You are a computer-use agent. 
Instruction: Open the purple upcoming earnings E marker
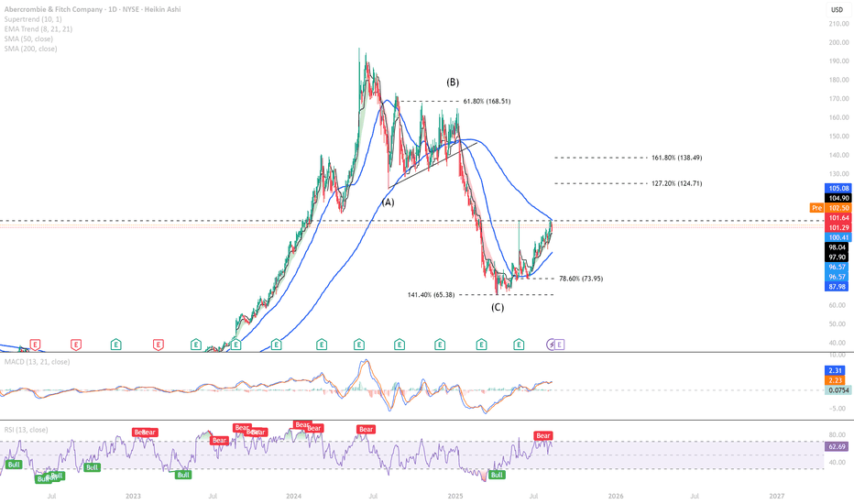[559, 345]
